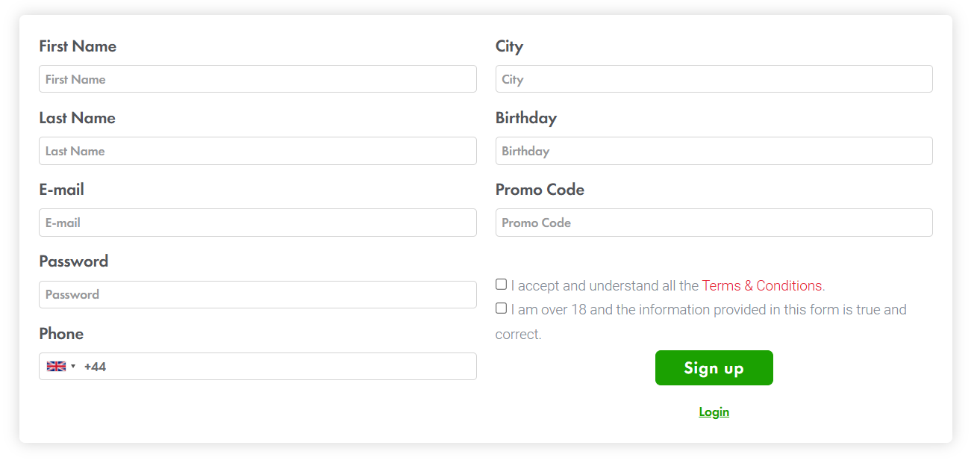Open the Birthday date field
The image size is (980, 469).
(714, 151)
